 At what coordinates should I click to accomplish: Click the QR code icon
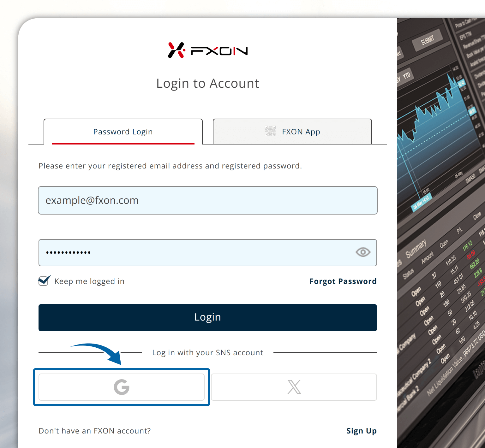[x=270, y=131]
